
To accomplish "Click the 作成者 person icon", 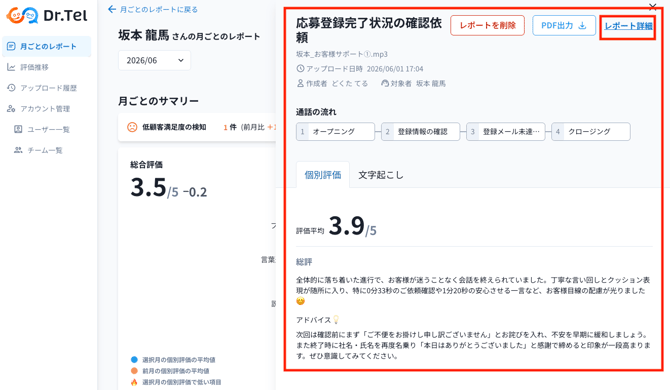I will coord(300,83).
